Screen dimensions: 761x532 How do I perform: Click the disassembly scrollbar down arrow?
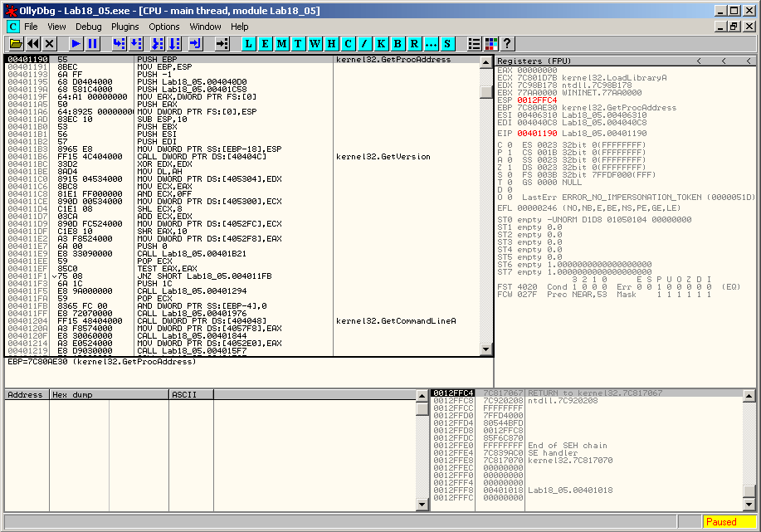[x=486, y=350]
